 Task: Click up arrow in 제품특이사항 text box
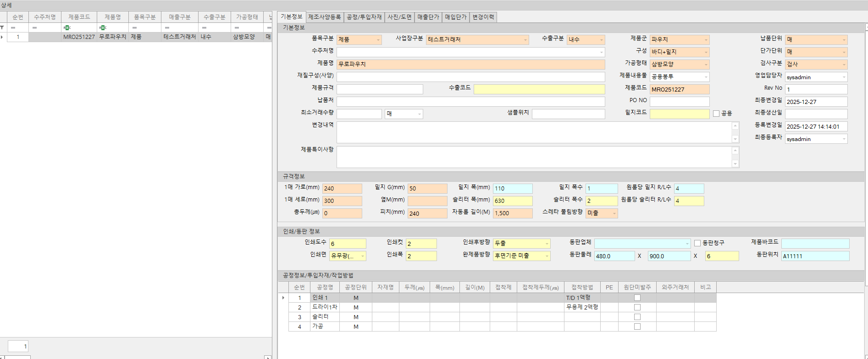[735, 151]
